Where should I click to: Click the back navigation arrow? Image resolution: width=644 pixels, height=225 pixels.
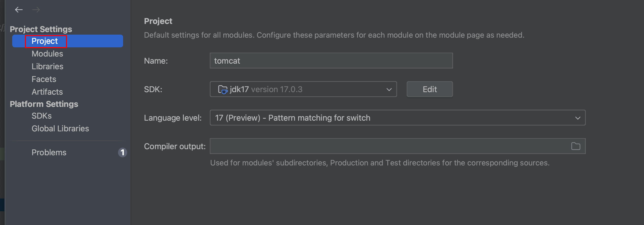point(19,10)
